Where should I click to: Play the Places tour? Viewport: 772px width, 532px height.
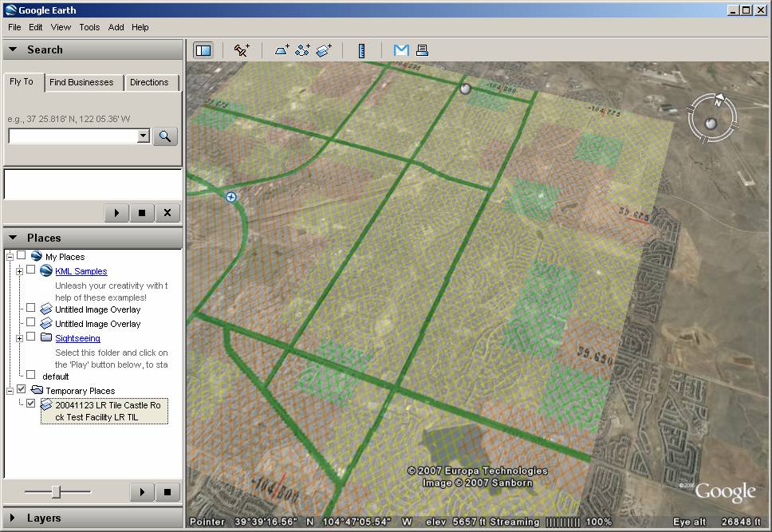(x=142, y=491)
